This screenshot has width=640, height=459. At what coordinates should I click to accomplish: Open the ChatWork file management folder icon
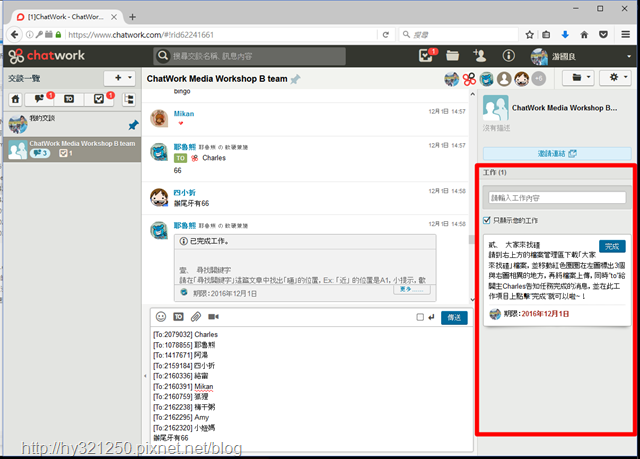pyautogui.click(x=452, y=55)
